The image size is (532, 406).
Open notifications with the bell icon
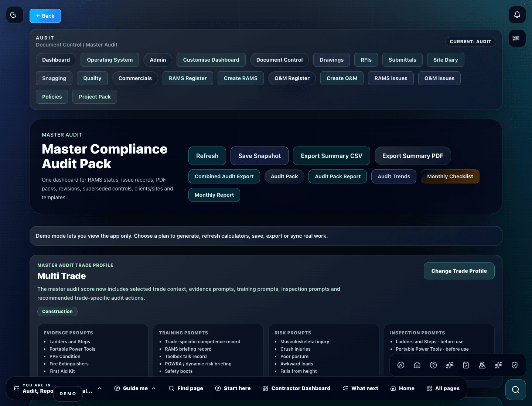point(517,15)
